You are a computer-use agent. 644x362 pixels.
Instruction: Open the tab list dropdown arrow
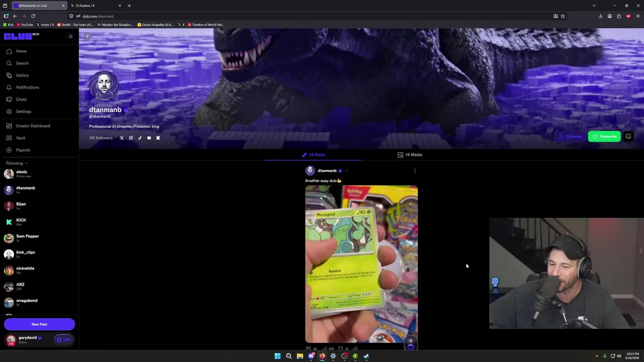pos(594,6)
